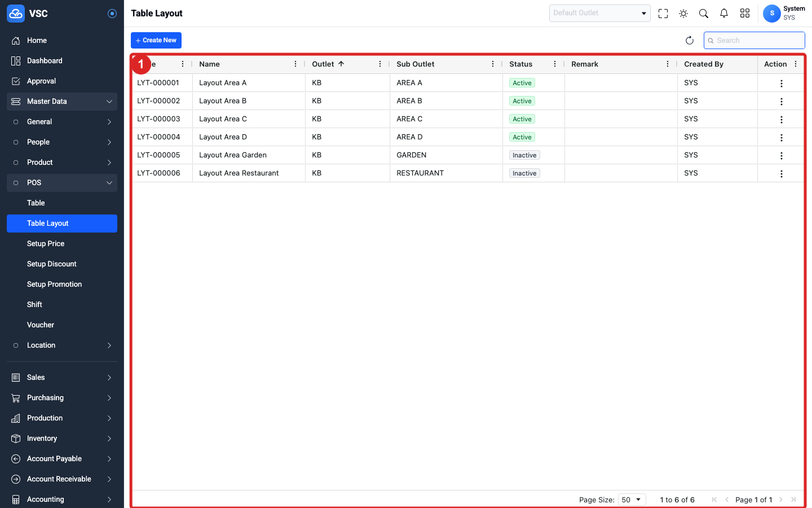
Task: Open the Default Outlet dropdown
Action: pyautogui.click(x=600, y=13)
